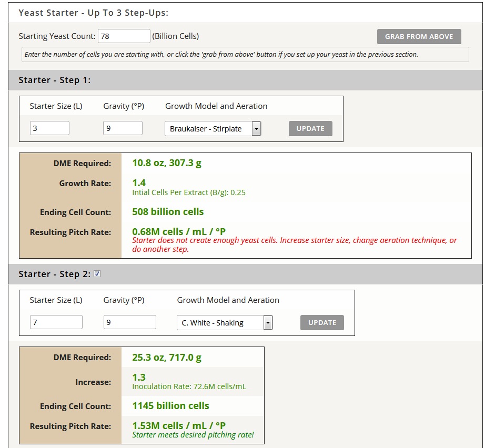Click the 'Starter - Step 2:' header text
This screenshot has height=448, width=485.
point(55,274)
